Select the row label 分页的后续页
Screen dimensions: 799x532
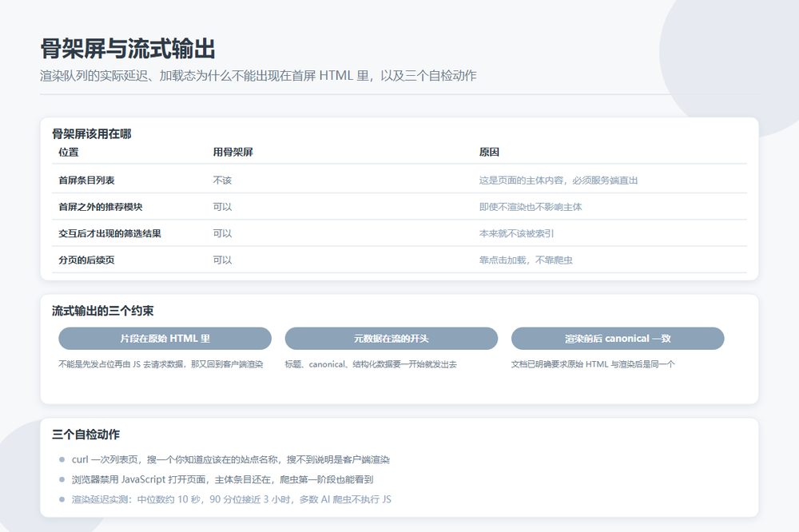(86, 260)
